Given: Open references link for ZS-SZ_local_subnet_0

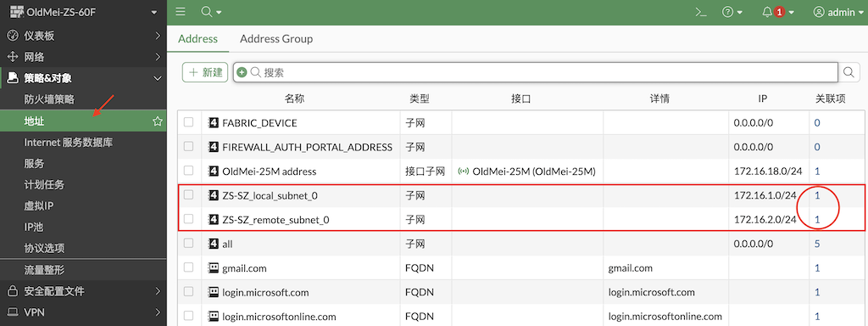Looking at the screenshot, I should [817, 196].
